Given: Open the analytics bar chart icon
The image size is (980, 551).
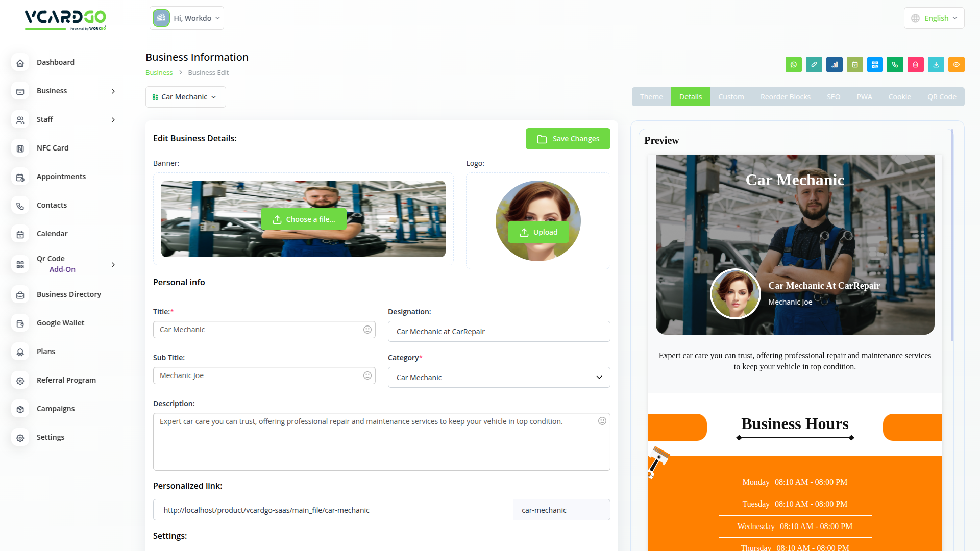Looking at the screenshot, I should coord(835,65).
